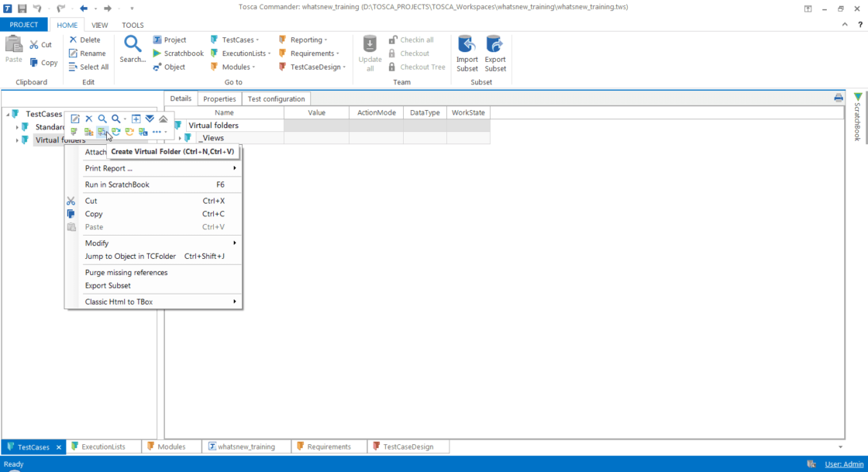The image size is (868, 472).
Task: Click the blue X delete icon in mini toolbar
Action: click(88, 119)
